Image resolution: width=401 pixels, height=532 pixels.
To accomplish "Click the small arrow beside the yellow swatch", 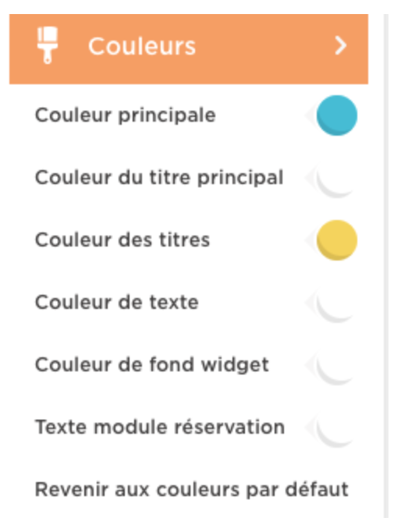I will (310, 240).
